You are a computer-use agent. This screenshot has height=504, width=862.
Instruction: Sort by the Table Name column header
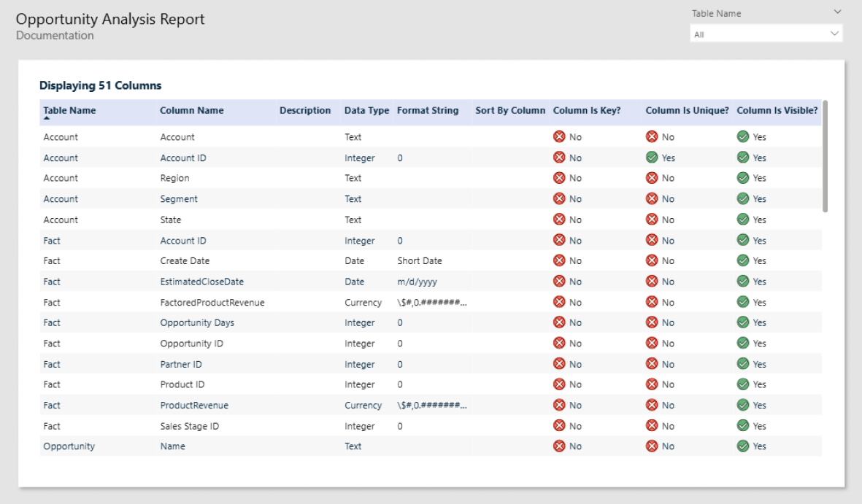coord(70,110)
